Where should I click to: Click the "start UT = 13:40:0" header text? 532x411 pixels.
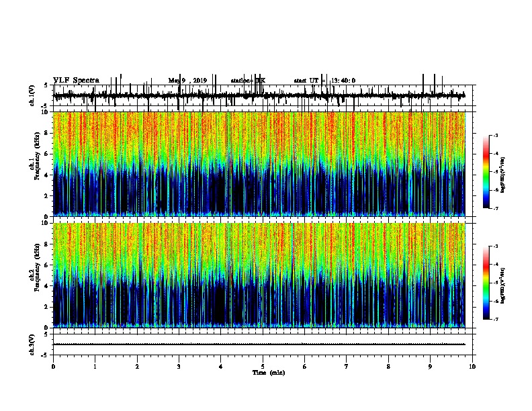[324, 81]
